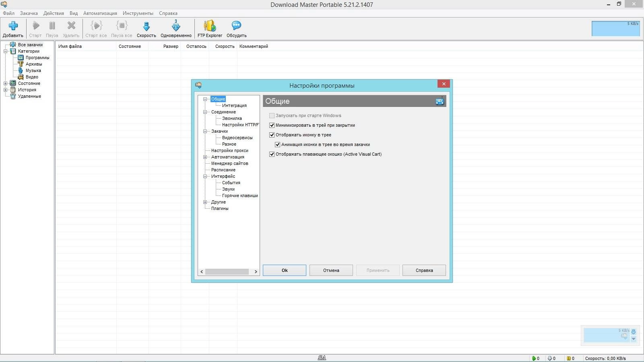Click the Старт все toolbar icon

pyautogui.click(x=96, y=26)
